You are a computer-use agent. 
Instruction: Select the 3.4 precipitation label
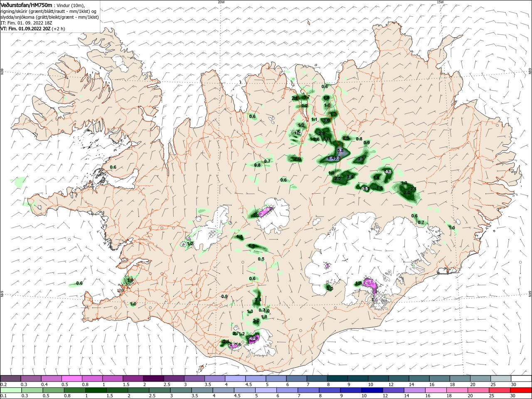(x=350, y=177)
